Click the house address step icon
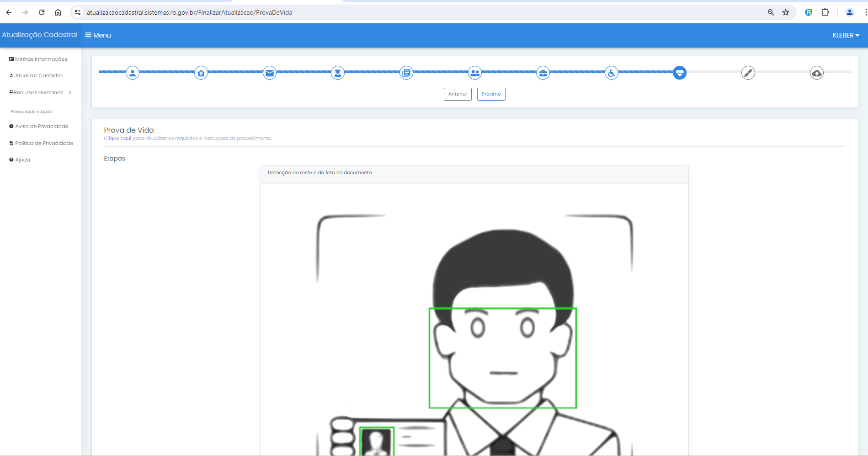868x456 pixels. (x=201, y=73)
